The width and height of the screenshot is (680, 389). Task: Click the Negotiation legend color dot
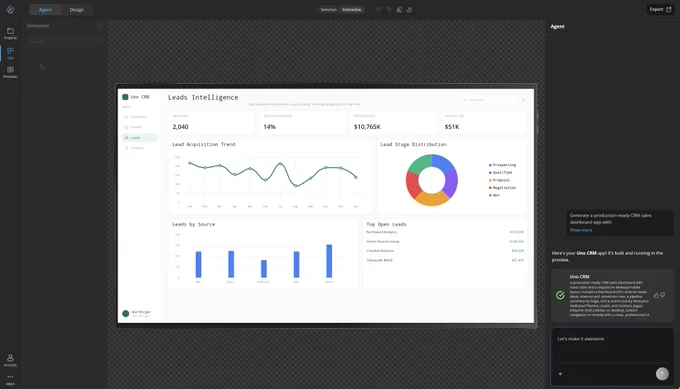click(490, 188)
